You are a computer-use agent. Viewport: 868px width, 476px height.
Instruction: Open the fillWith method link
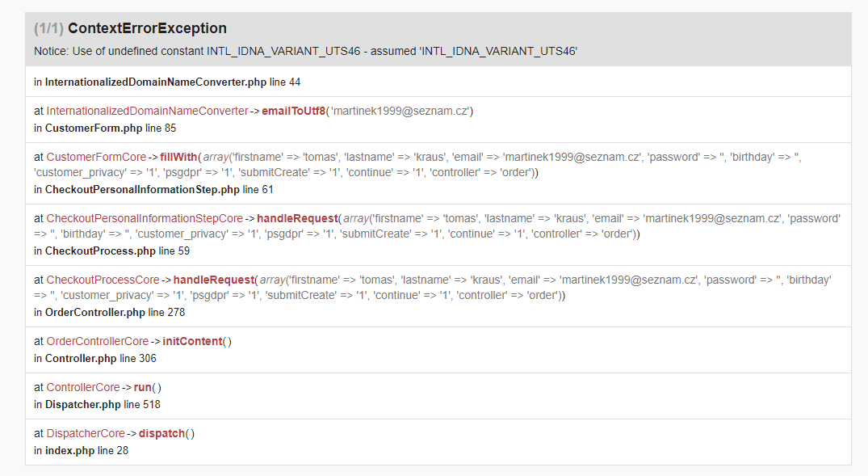(179, 156)
